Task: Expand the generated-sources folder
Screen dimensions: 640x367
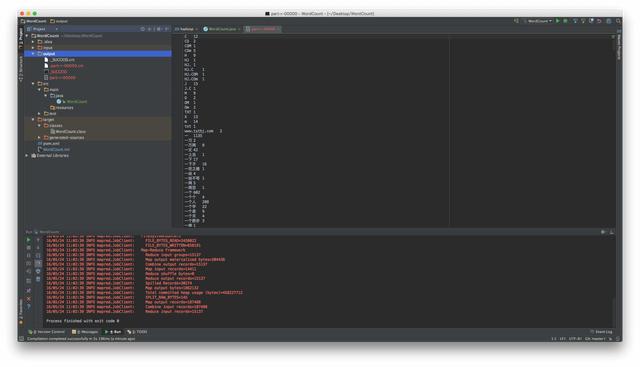Action: (39, 138)
